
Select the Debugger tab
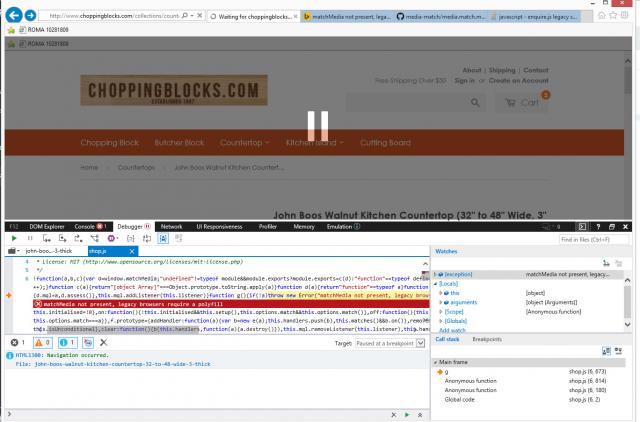point(133,227)
